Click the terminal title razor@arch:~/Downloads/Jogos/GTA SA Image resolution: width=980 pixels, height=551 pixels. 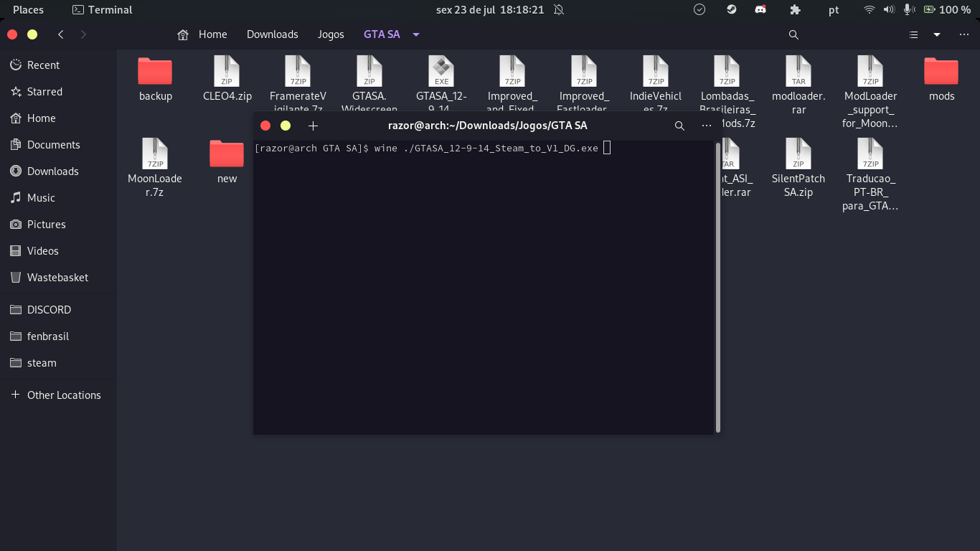pos(487,126)
